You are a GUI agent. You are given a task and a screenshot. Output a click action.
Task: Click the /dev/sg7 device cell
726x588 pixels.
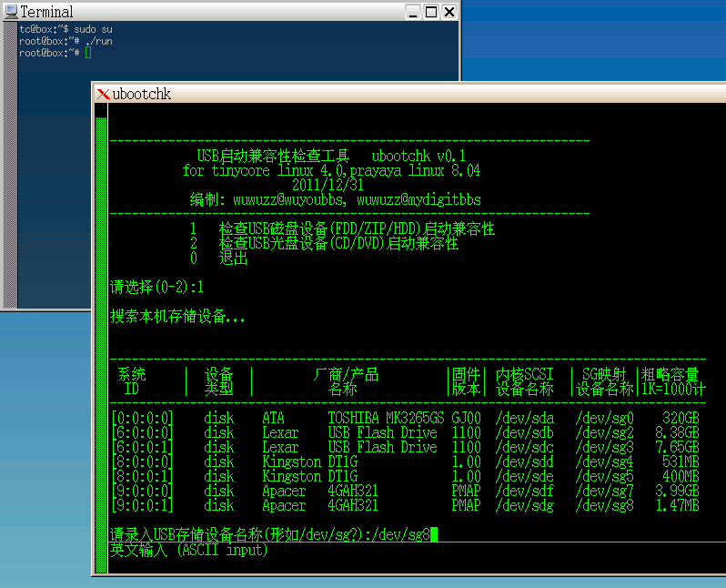click(x=605, y=491)
